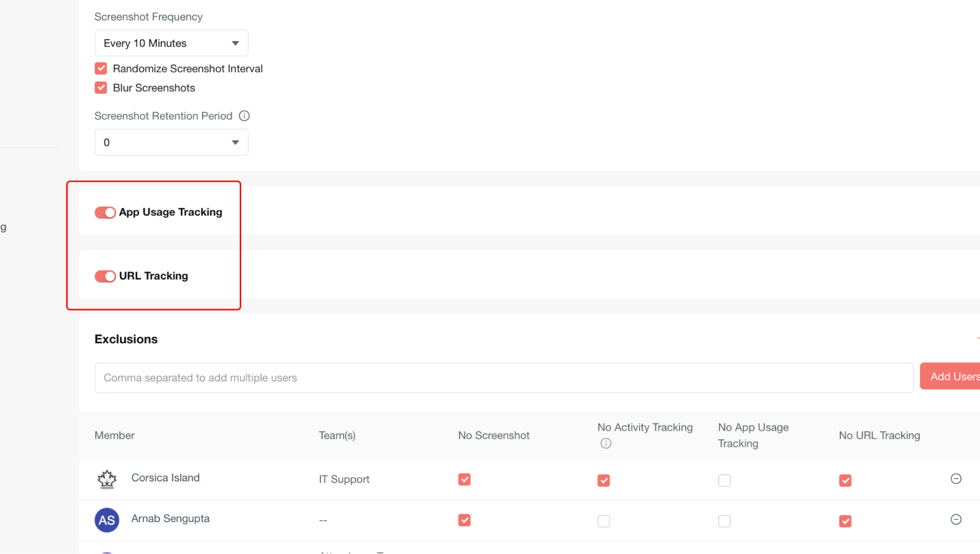Viewport: 980px width, 554px height.
Task: Click info icon under No Activity Tracking
Action: pyautogui.click(x=606, y=444)
